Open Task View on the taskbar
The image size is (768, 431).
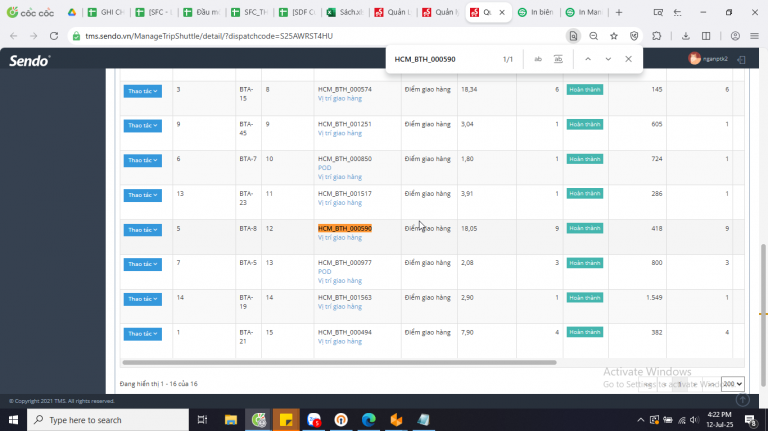pos(202,420)
